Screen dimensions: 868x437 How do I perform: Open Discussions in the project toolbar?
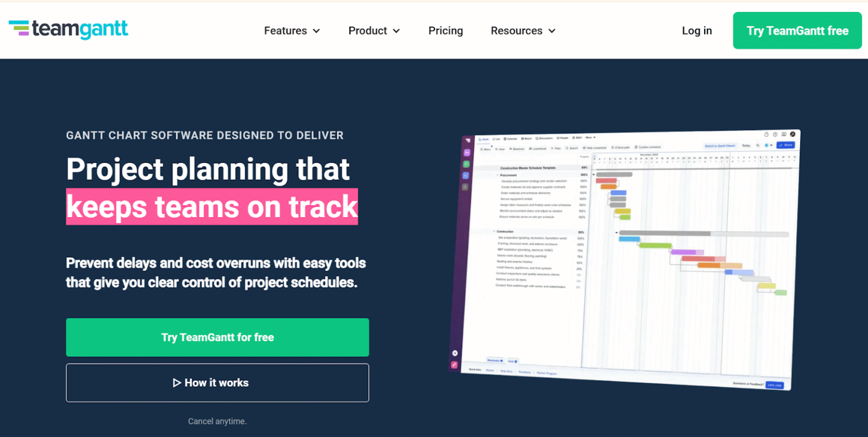tap(544, 137)
